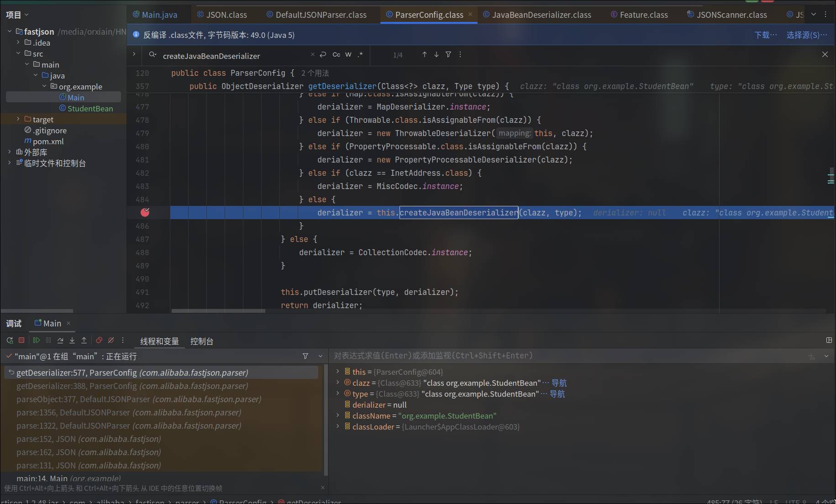Click the Step Out debugger icon
Screen dimensions: 836x504
[84, 341]
